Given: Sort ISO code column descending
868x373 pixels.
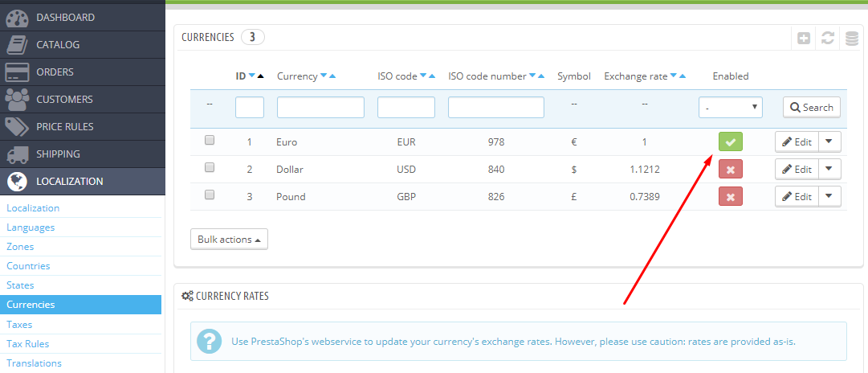Looking at the screenshot, I should click(423, 76).
